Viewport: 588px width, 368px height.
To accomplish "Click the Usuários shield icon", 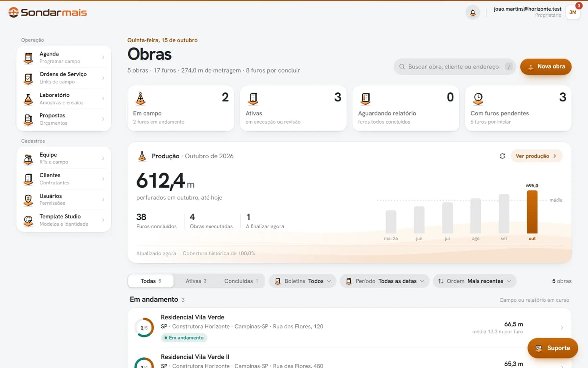I will click(x=28, y=199).
